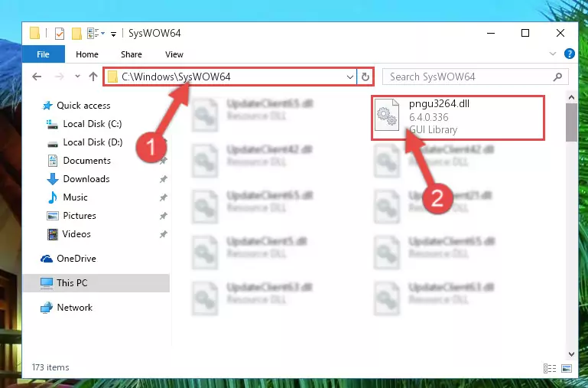Click the pin icon next to Downloads
Viewport: 588px width, 388px height.
[163, 179]
